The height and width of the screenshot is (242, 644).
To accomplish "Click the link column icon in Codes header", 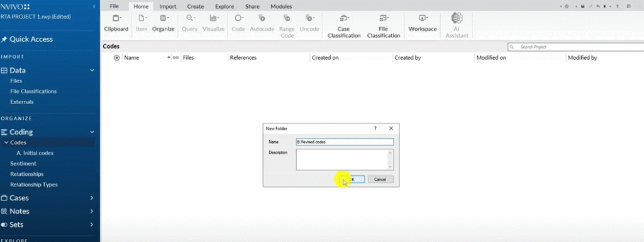I will click(176, 58).
